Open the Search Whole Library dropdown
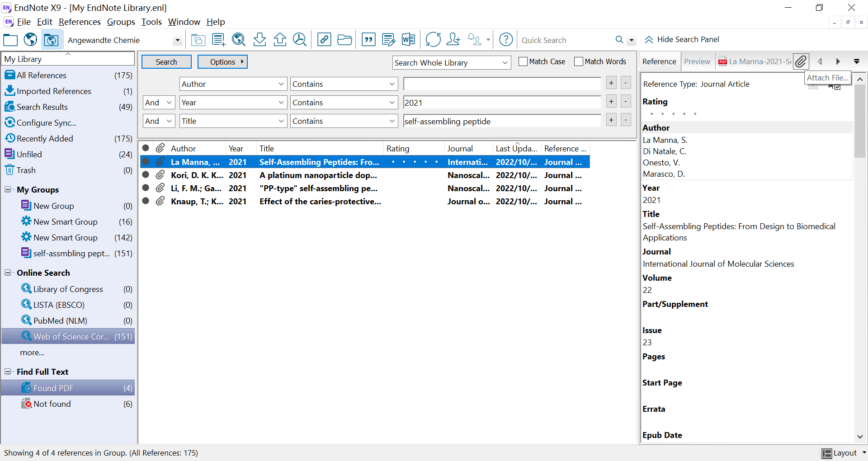Screen dimensions: 868x461 (x=451, y=63)
